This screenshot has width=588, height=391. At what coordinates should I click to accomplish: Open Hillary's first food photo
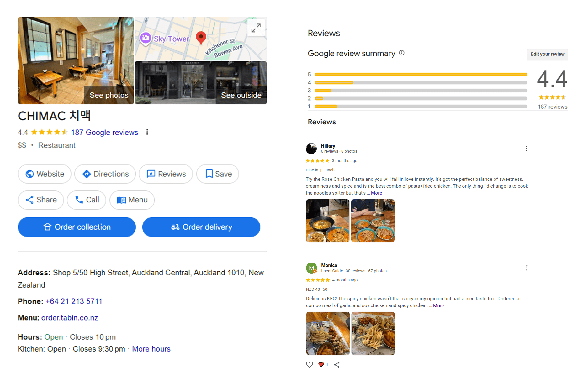click(328, 221)
